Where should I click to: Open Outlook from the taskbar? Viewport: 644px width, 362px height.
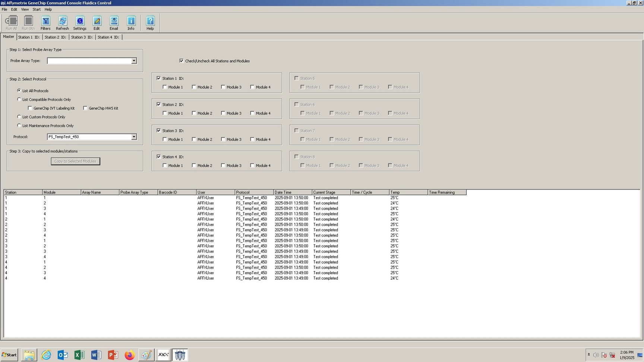pyautogui.click(x=63, y=355)
